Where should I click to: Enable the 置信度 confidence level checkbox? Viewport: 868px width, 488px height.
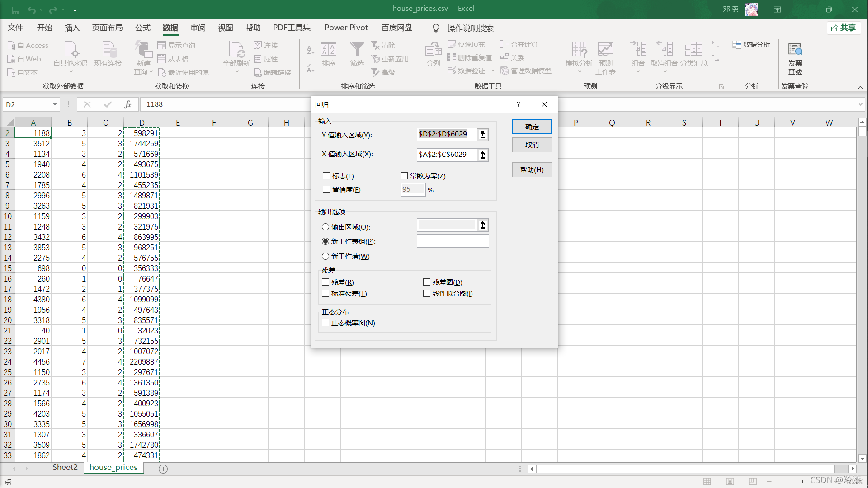(x=326, y=189)
